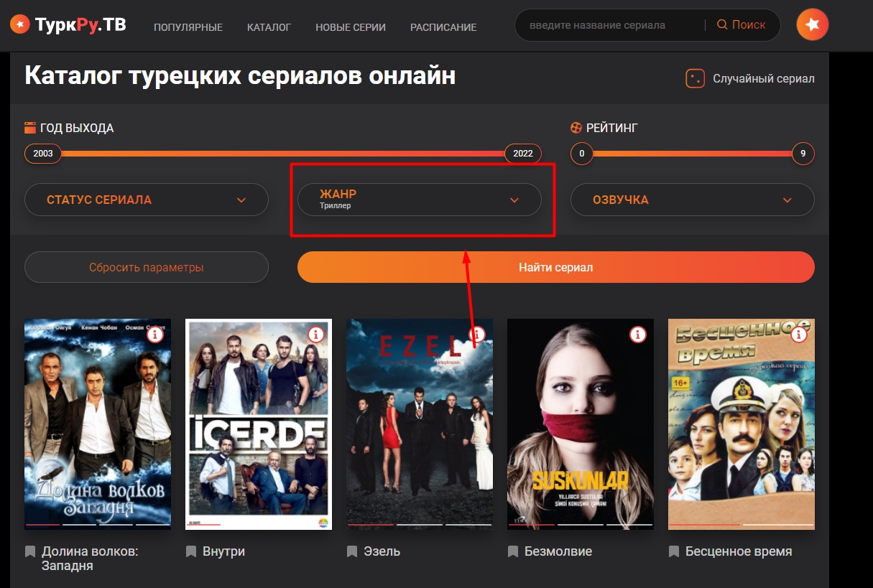
Task: Toggle bookmark for Безмолвие
Action: (513, 551)
